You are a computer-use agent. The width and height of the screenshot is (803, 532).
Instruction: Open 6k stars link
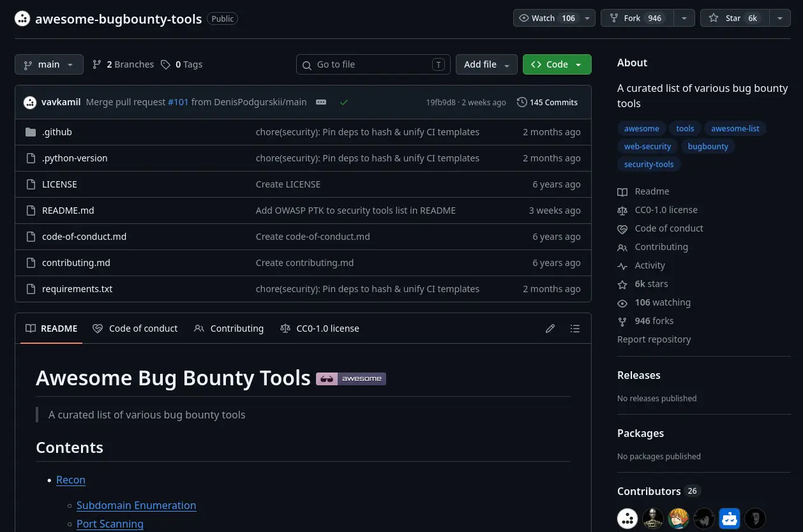point(643,284)
